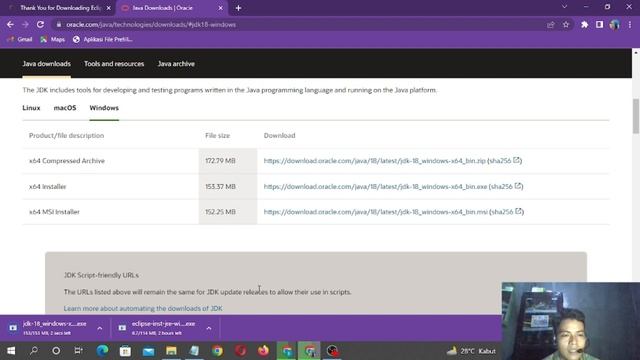Open Google Chrome icon on taskbar
Screen dimensions: 640x360
(217, 351)
